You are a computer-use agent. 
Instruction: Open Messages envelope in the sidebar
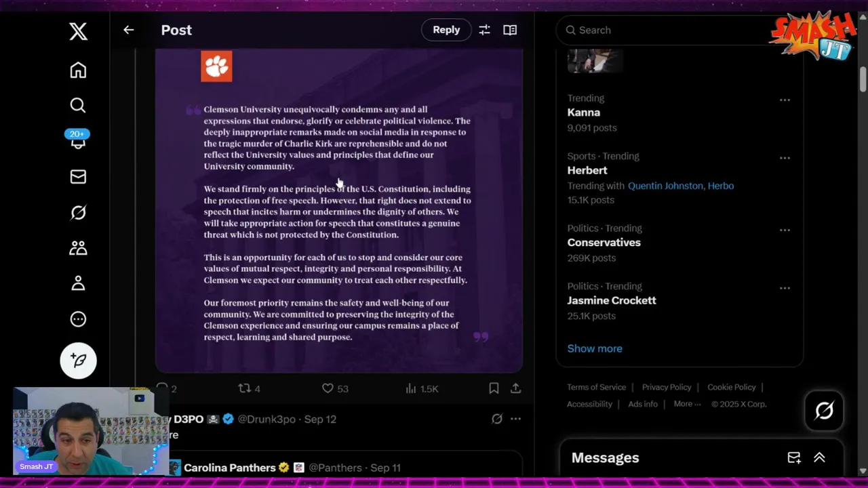click(x=78, y=177)
